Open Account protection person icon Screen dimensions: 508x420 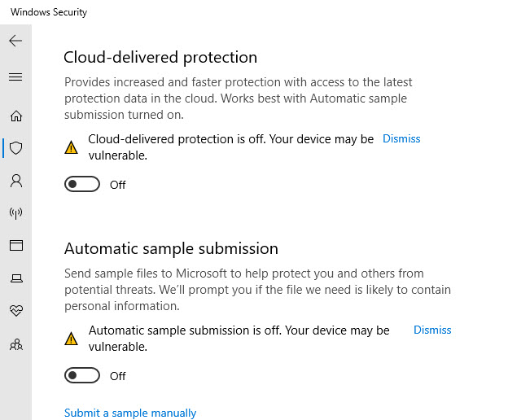[15, 181]
